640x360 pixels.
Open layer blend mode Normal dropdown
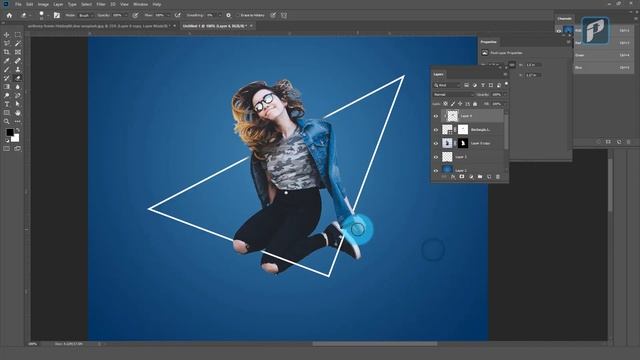tap(453, 94)
